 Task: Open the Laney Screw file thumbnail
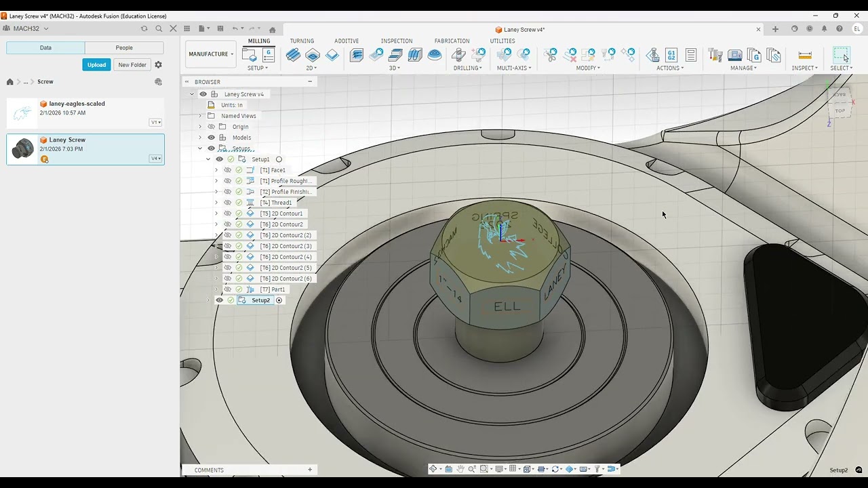(23, 148)
